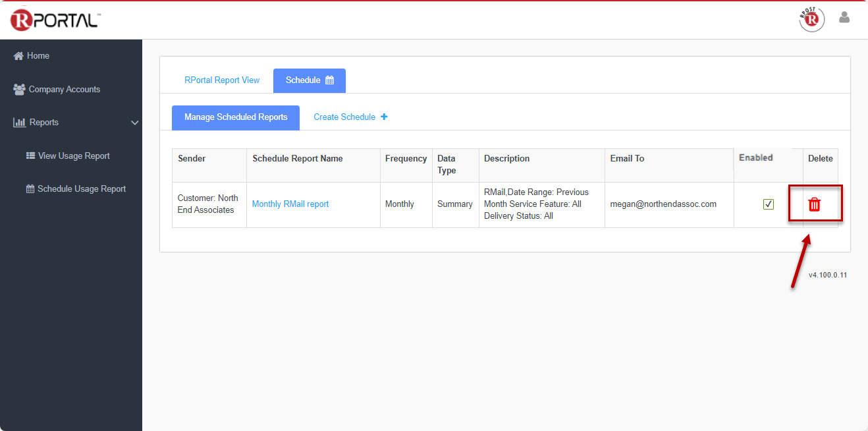Image resolution: width=868 pixels, height=431 pixels.
Task: Open the user profile icon
Action: (844, 18)
